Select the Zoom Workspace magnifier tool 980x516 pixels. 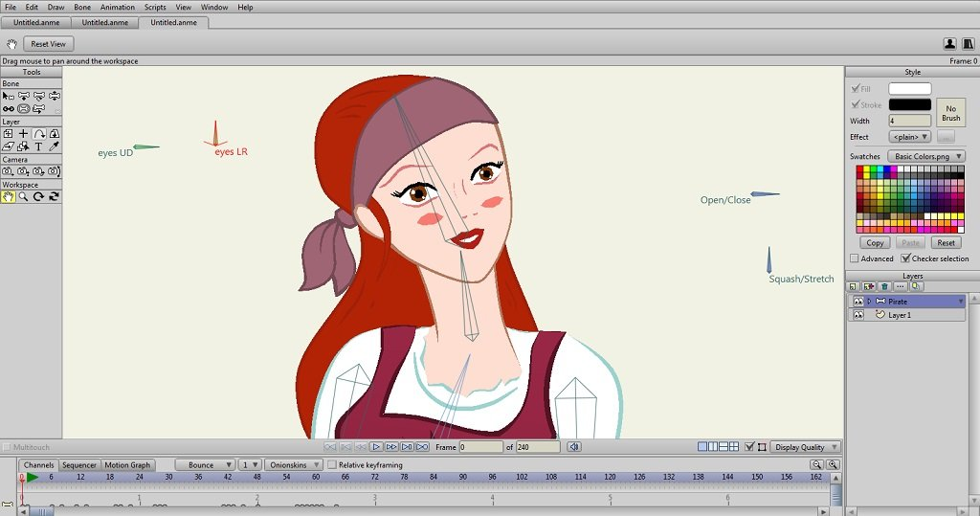pyautogui.click(x=24, y=196)
